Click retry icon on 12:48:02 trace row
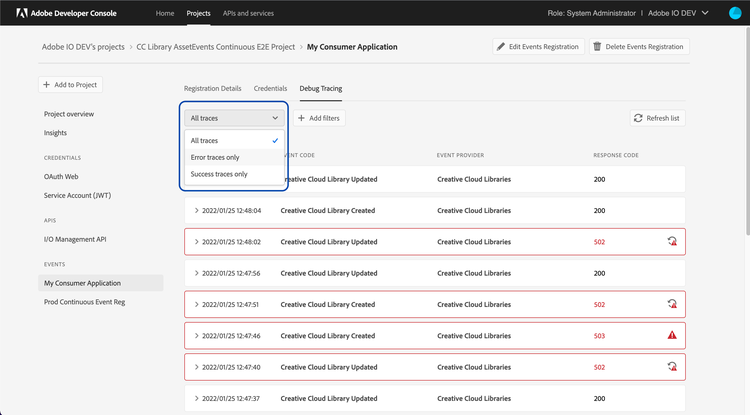This screenshot has width=750, height=415. coord(673,241)
